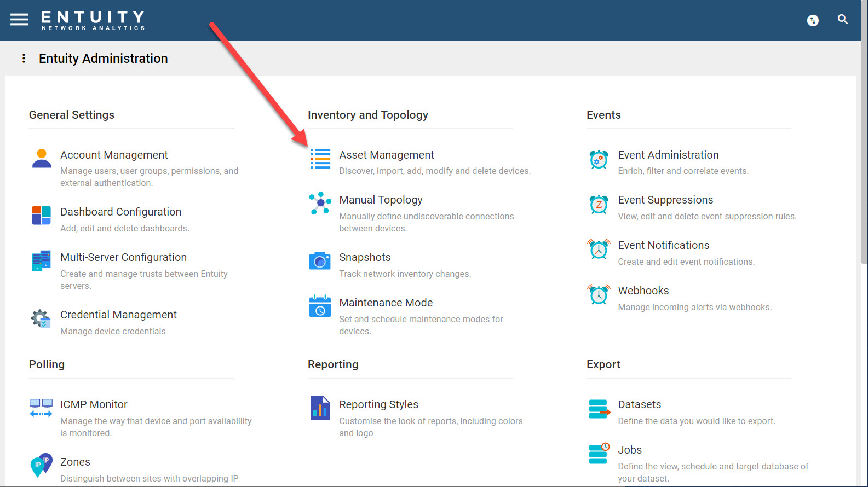Click 'General Settings' section heading
This screenshot has height=487, width=868.
click(x=72, y=115)
